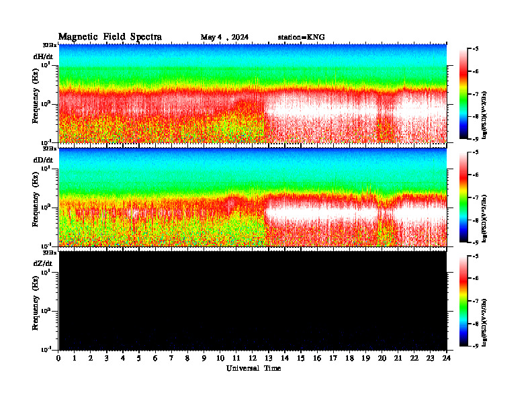The height and width of the screenshot is (411, 532).
Task: Click the 'station=KNG' label
Action: [x=301, y=38]
